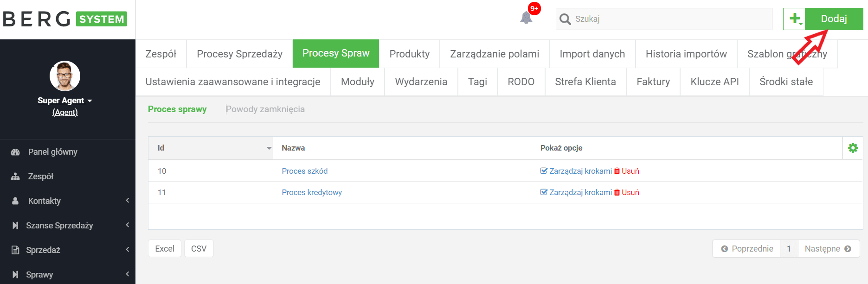Expand the Sprawy submenu chevron

point(127,274)
